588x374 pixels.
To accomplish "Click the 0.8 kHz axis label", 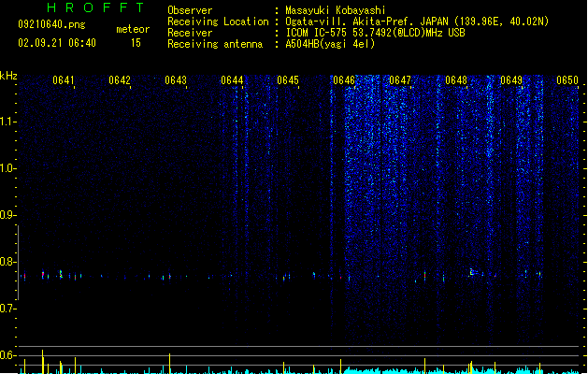I will [7, 262].
